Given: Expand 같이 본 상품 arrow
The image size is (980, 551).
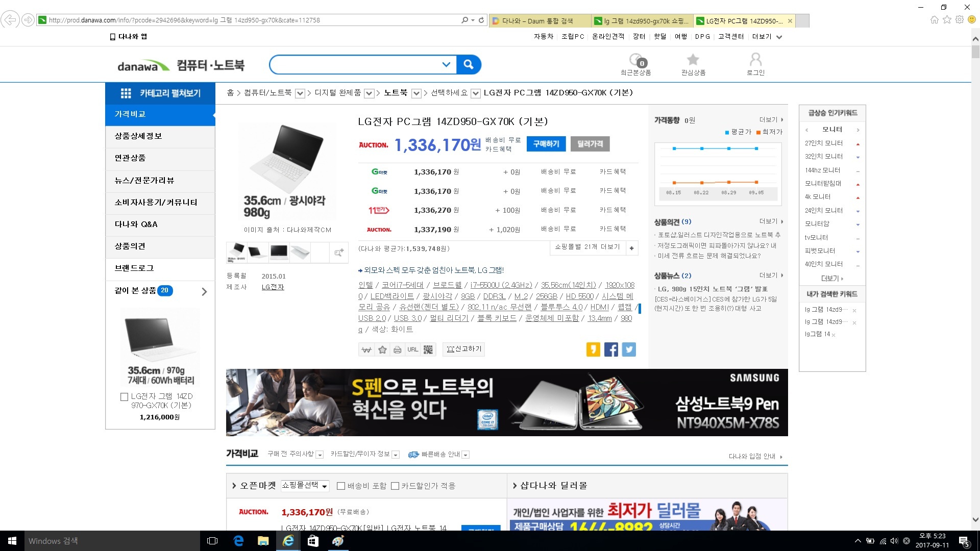Looking at the screenshot, I should [x=204, y=292].
